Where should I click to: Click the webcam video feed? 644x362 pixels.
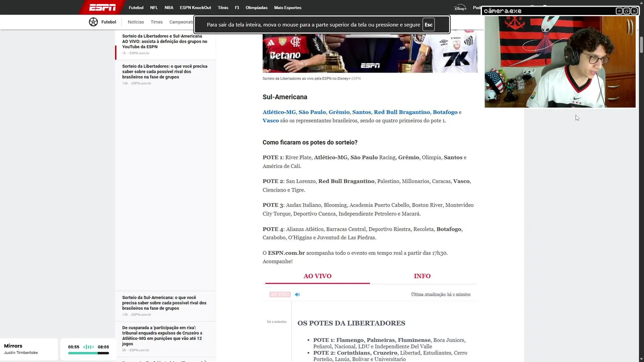click(560, 62)
